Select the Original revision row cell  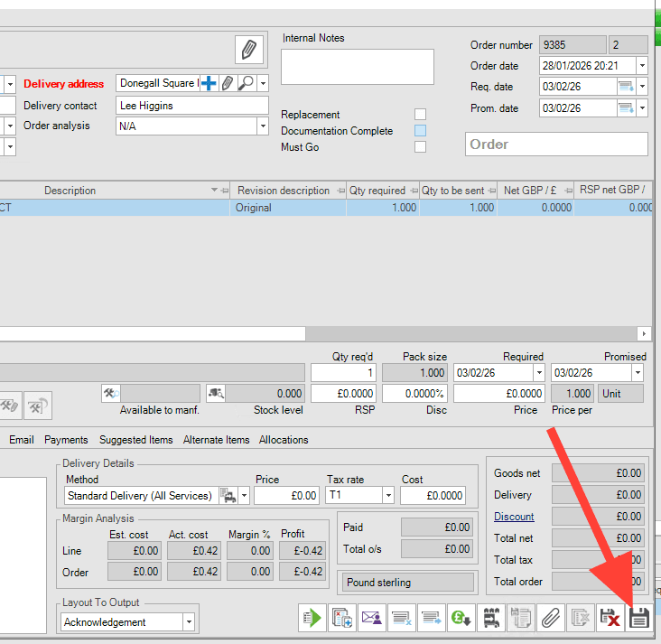[288, 208]
